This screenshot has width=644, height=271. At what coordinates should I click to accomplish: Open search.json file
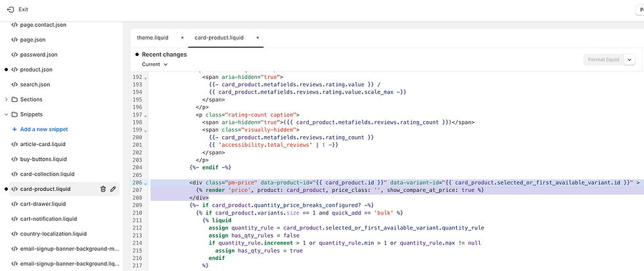[x=35, y=84]
